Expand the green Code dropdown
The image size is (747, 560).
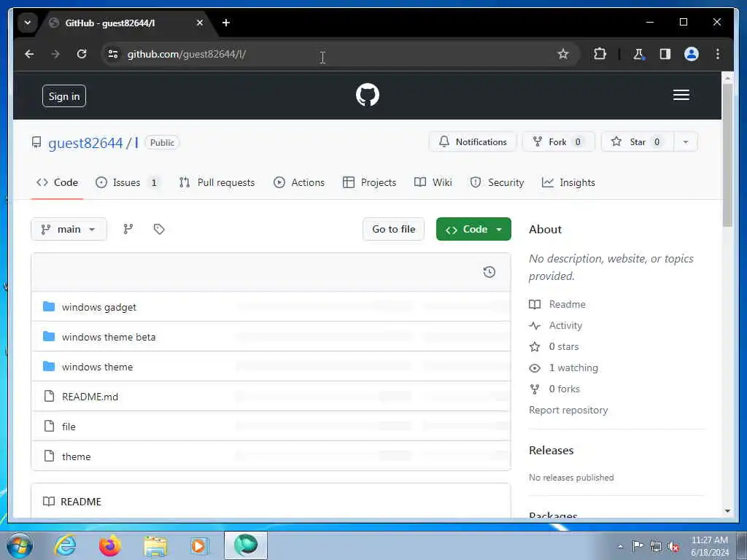point(473,229)
